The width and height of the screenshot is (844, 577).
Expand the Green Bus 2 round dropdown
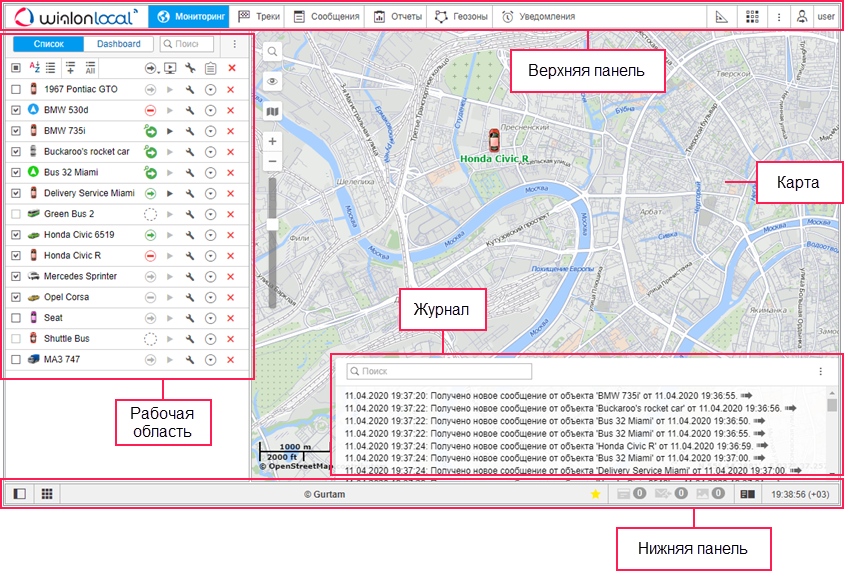[x=210, y=214]
